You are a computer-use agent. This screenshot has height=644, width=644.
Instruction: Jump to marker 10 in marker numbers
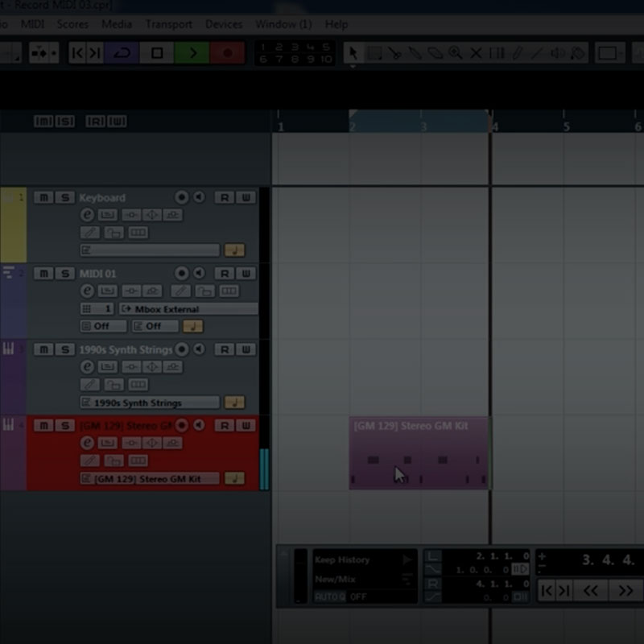[327, 59]
